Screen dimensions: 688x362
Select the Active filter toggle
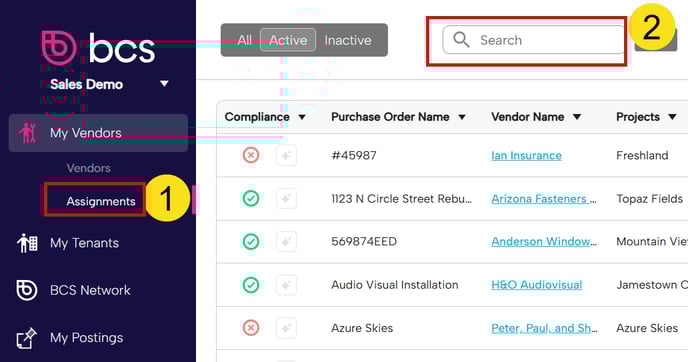pos(288,40)
